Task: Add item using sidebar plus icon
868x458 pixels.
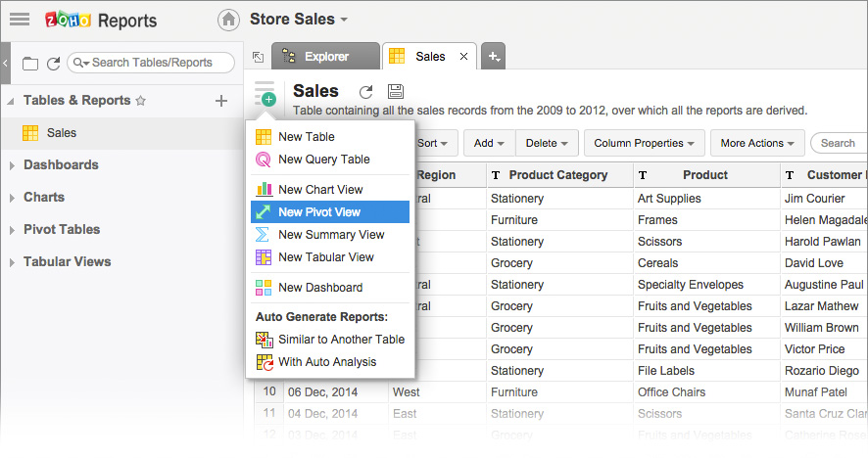Action: point(221,101)
